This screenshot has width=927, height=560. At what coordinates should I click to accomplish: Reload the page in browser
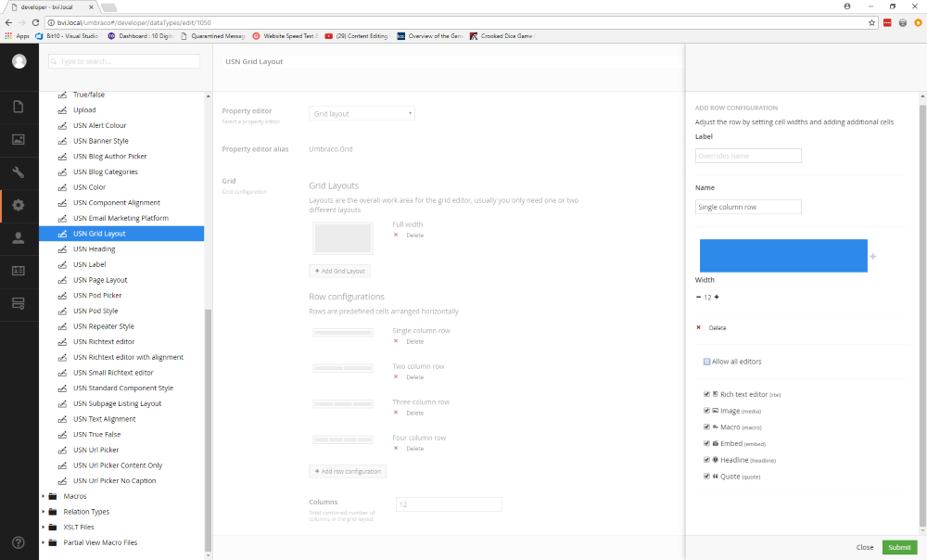35,22
